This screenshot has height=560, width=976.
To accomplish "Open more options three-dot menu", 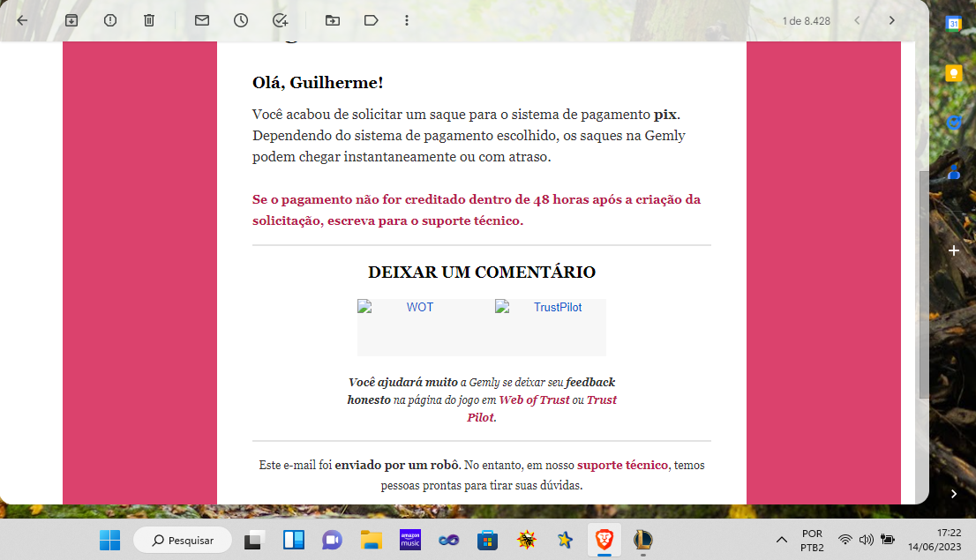I will pos(407,20).
